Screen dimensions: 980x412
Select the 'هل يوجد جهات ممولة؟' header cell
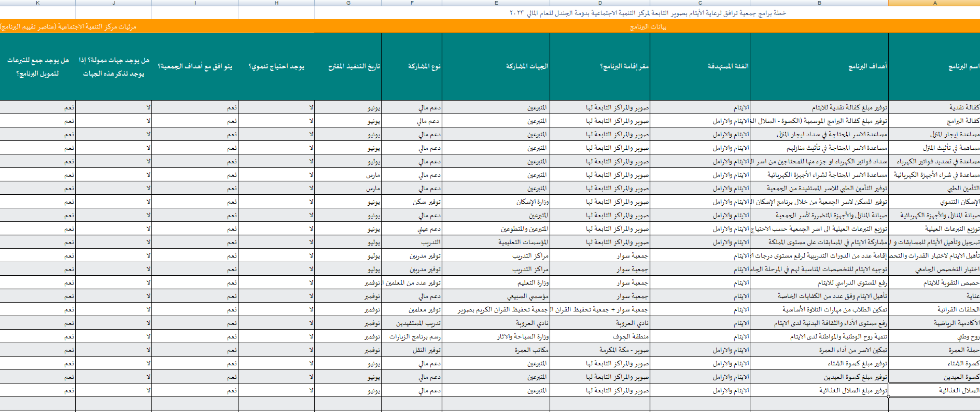coord(113,67)
